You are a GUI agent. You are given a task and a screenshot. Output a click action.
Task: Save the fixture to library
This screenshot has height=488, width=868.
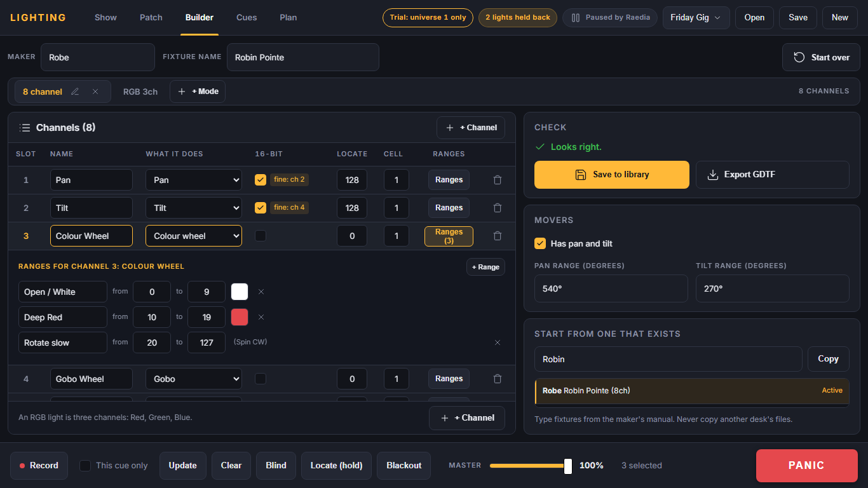point(612,175)
